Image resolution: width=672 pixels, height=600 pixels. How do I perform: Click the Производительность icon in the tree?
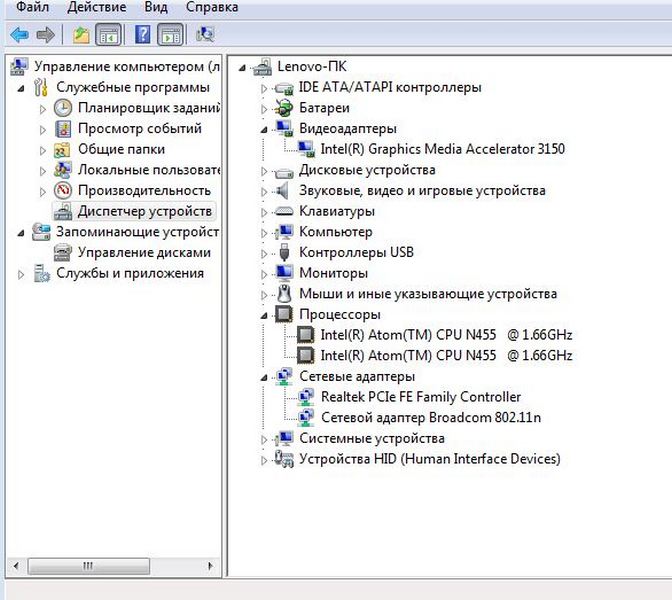pos(63,191)
